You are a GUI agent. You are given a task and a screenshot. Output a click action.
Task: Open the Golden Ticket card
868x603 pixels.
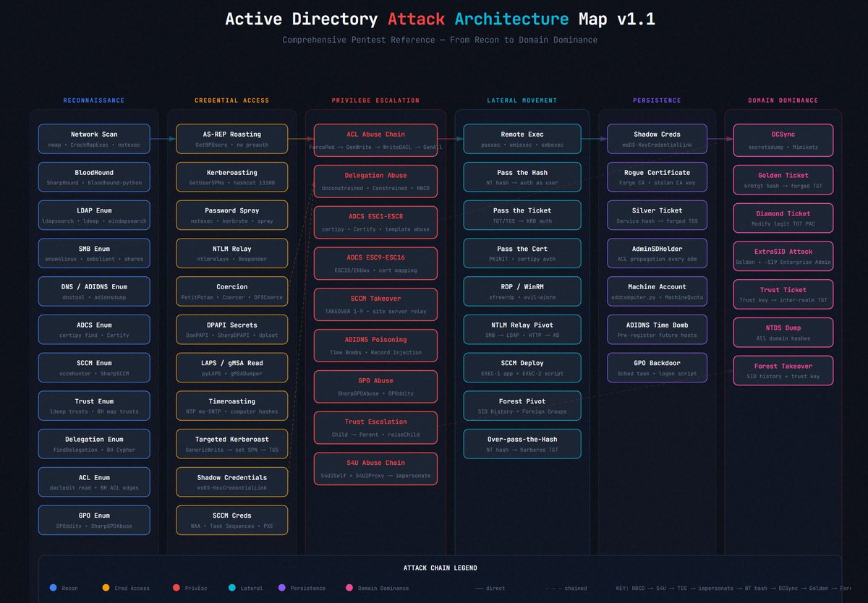[x=783, y=180]
